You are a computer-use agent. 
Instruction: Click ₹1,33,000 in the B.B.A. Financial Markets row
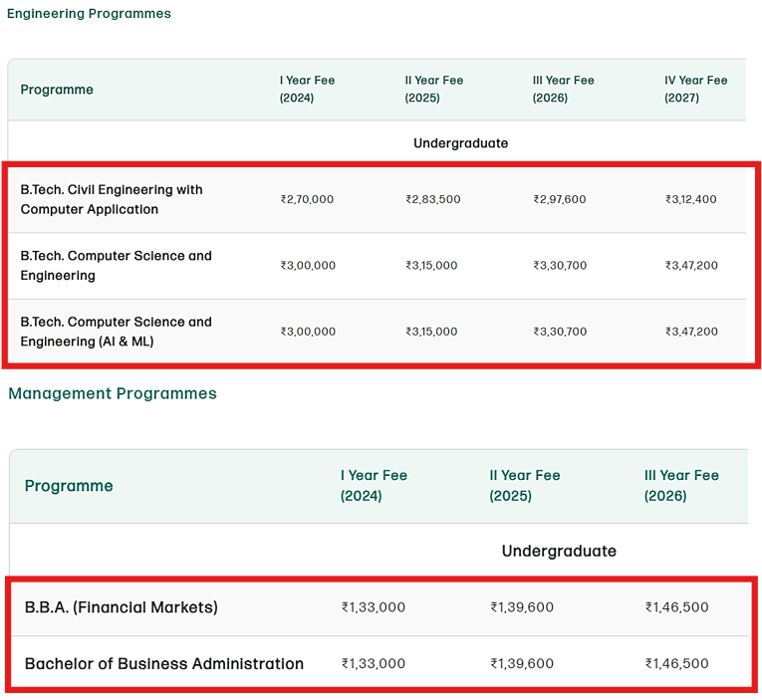pos(374,607)
